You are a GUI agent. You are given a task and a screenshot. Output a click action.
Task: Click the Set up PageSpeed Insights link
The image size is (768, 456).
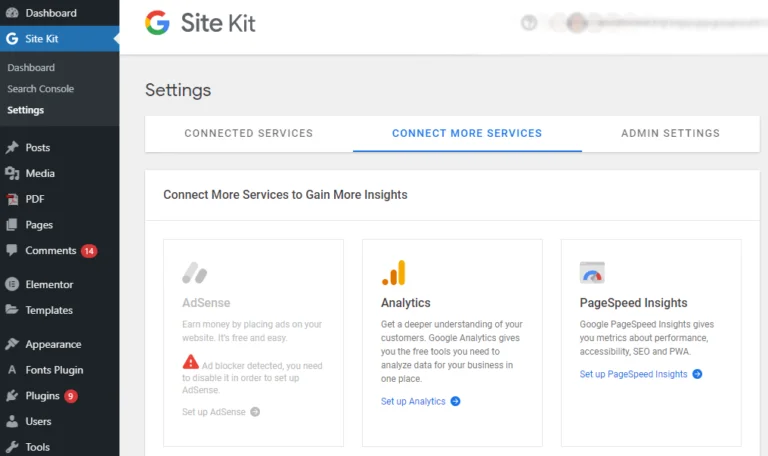click(x=634, y=374)
